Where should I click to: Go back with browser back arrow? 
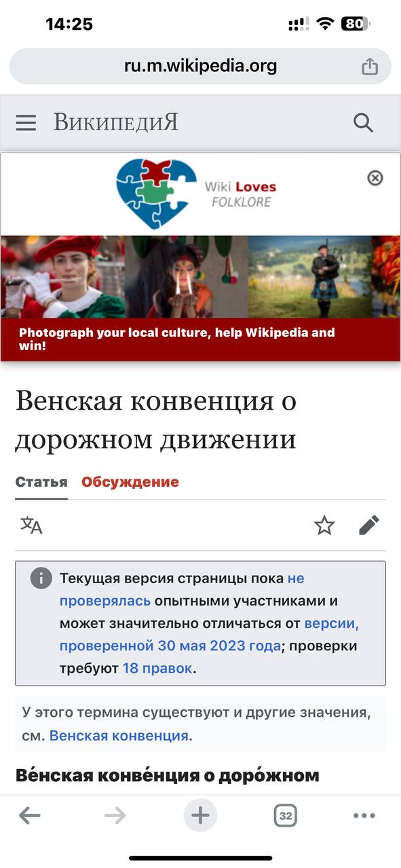pos(29,816)
